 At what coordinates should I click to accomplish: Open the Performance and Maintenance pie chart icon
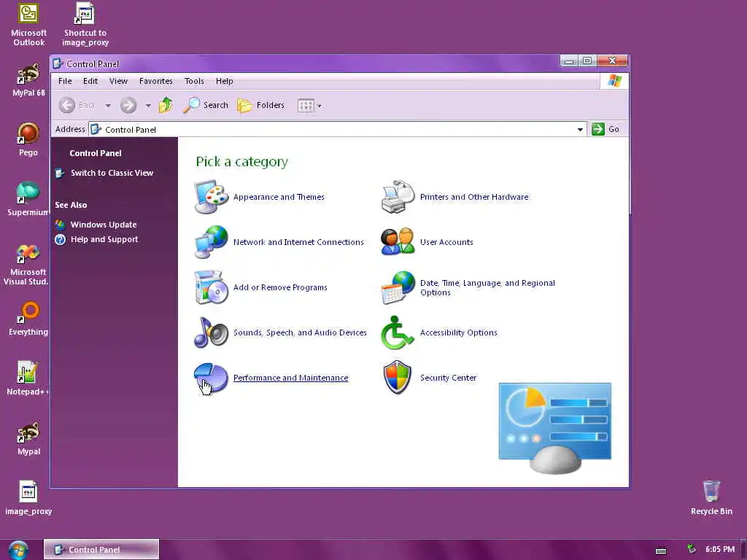[x=212, y=378]
